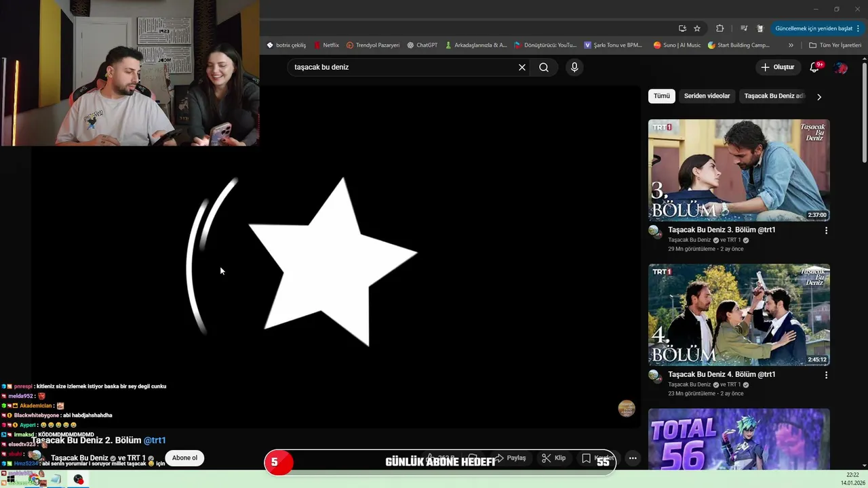Open the YouTube account avatar menu
868x488 pixels.
(x=841, y=67)
